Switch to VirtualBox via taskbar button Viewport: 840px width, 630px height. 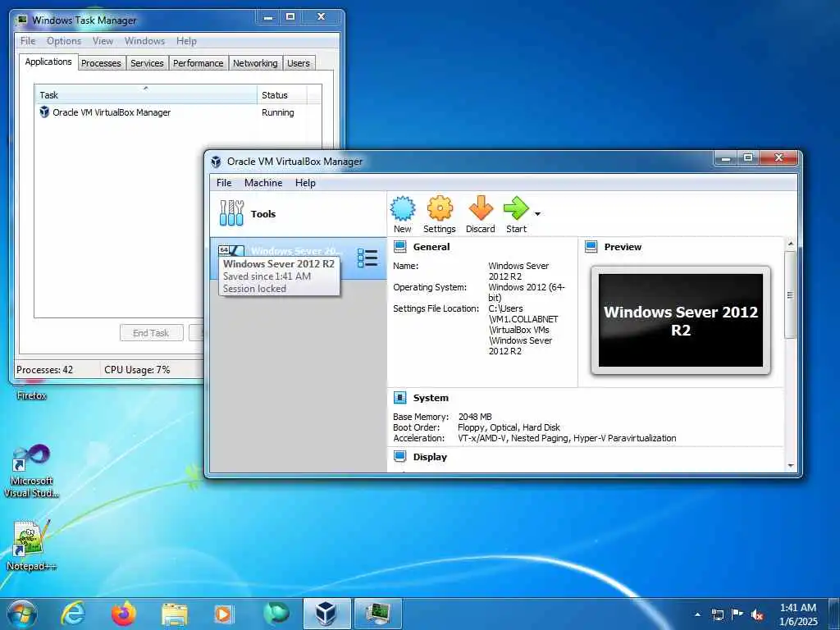(x=326, y=614)
